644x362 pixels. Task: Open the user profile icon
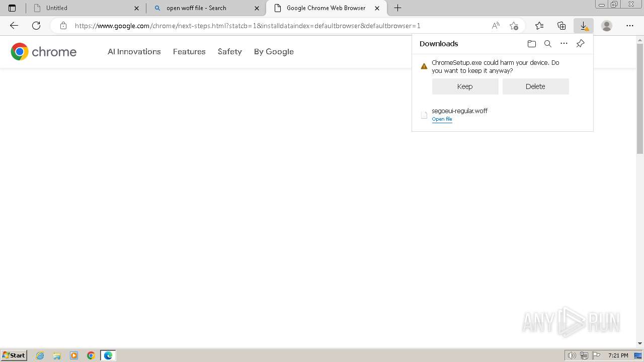[x=607, y=26]
